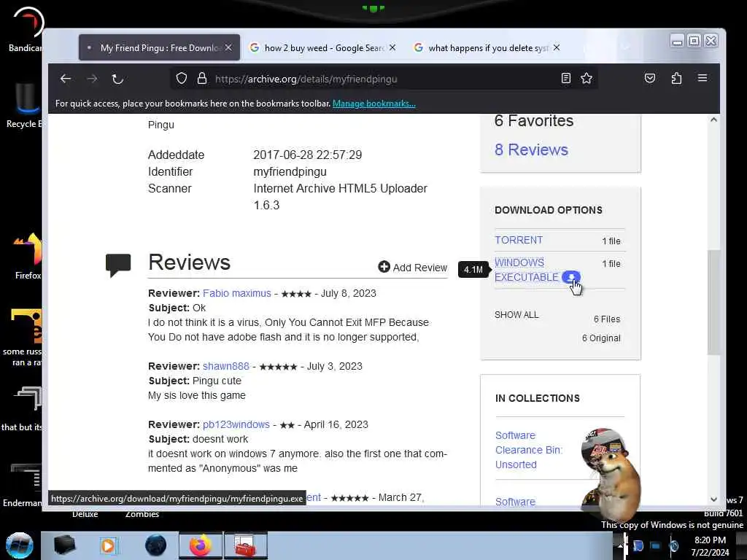Open the list all tabs dropdown arrow

pos(625,47)
